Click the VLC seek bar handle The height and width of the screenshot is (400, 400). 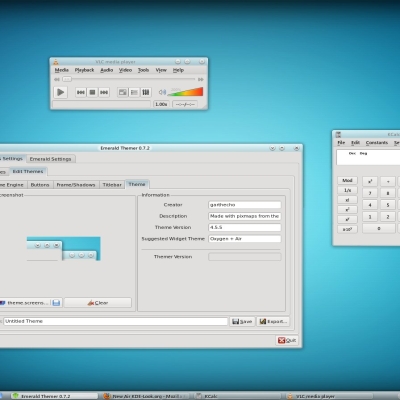click(x=67, y=79)
